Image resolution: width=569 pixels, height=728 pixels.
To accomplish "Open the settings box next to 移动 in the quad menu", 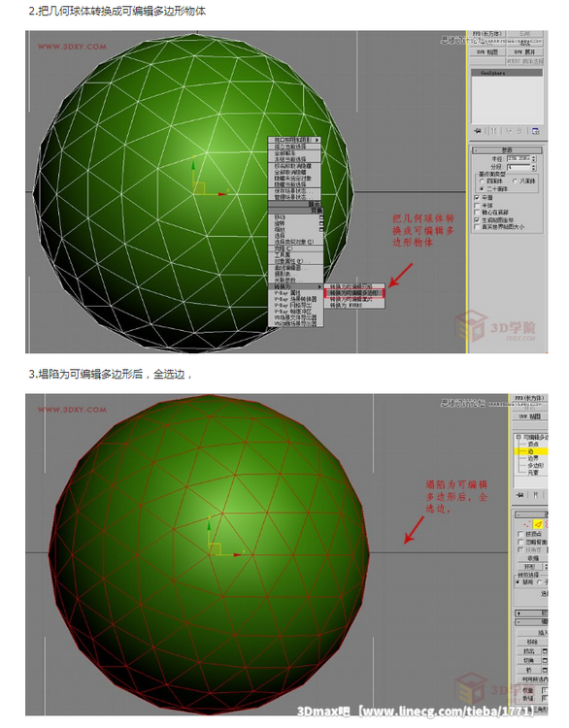I will [321, 216].
